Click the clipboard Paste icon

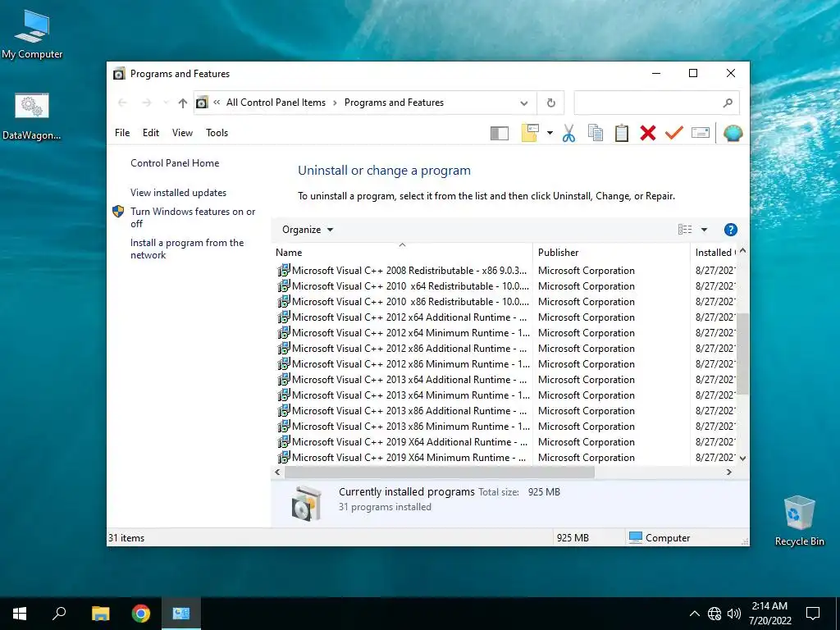click(x=622, y=133)
